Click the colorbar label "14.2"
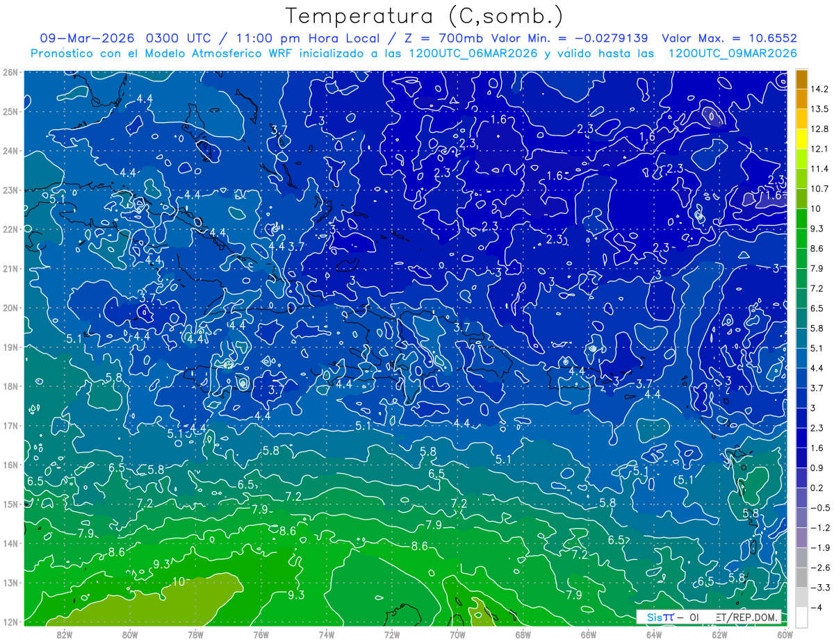The image size is (834, 644). (821, 89)
